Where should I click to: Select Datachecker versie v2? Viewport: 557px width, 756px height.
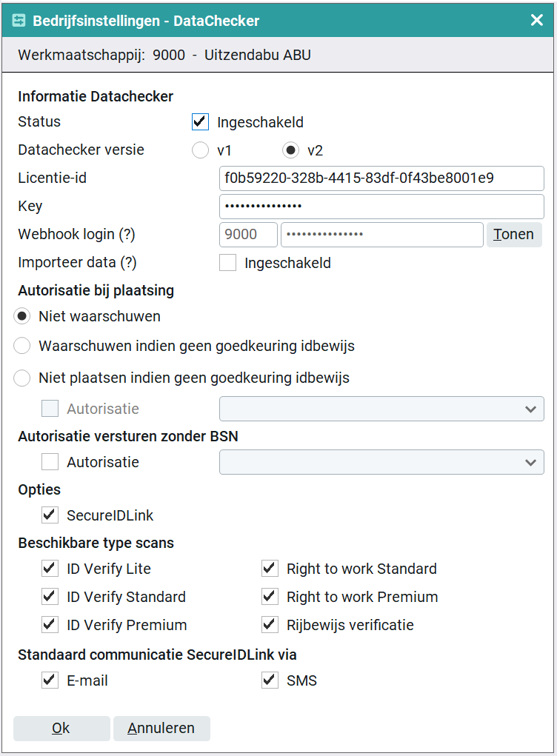tap(291, 150)
